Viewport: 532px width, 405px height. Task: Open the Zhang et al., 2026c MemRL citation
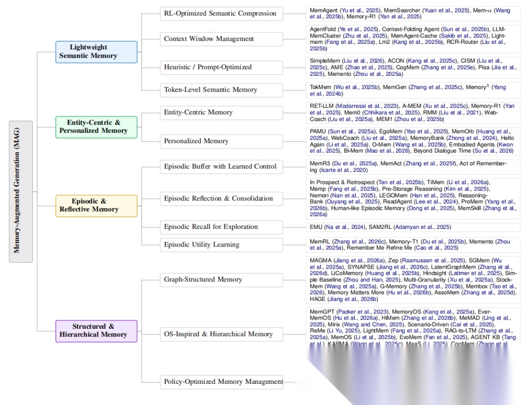tap(359, 242)
